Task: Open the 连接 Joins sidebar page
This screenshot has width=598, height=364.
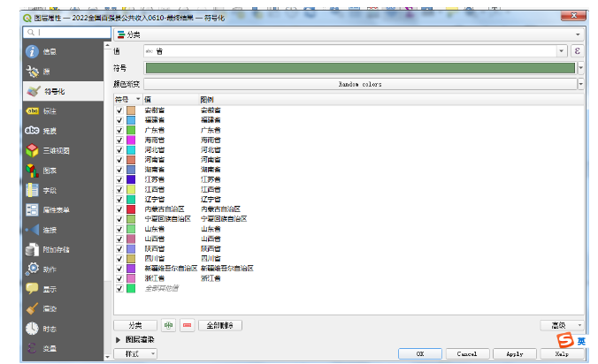Action: pos(63,230)
